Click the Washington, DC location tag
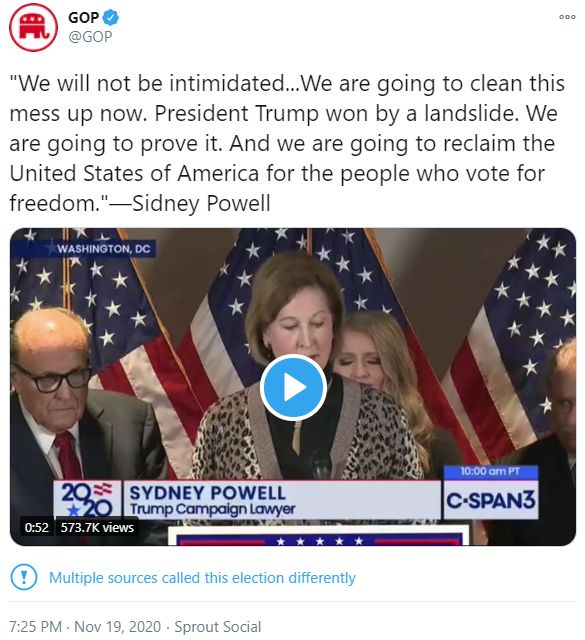The height and width of the screenshot is (640, 585). (104, 249)
